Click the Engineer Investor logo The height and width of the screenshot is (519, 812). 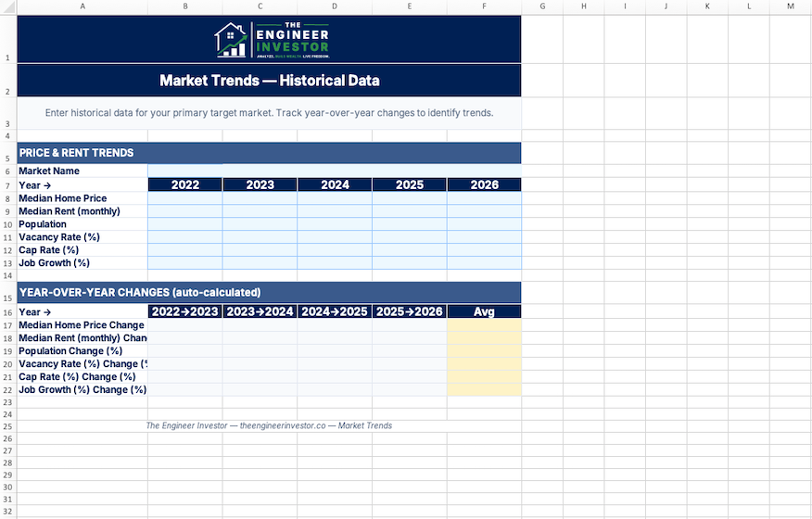pos(272,40)
